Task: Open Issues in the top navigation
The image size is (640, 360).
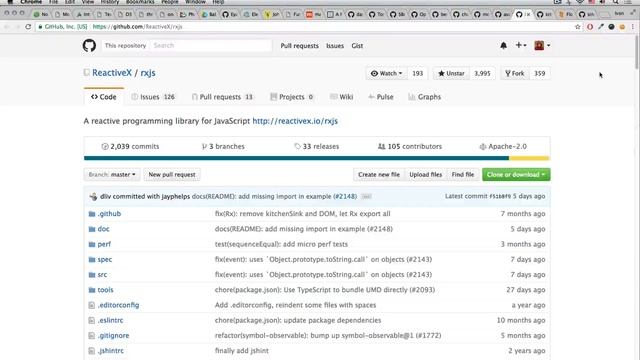Action: tap(335, 46)
